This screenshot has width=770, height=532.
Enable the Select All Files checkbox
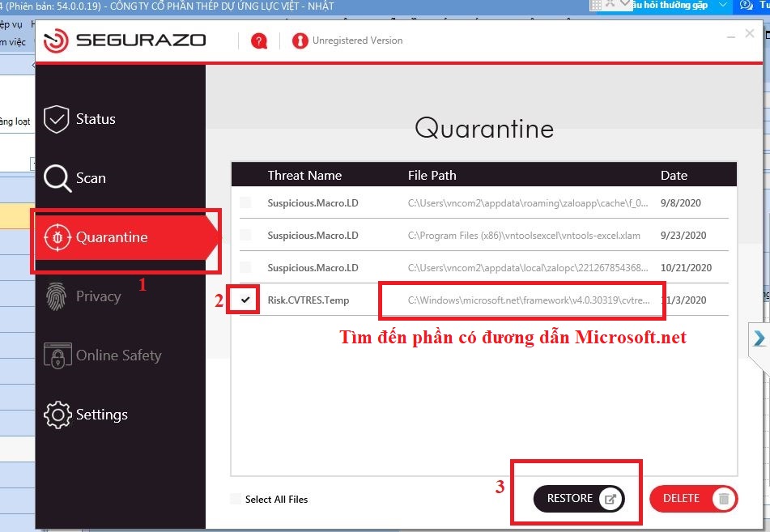tap(236, 499)
